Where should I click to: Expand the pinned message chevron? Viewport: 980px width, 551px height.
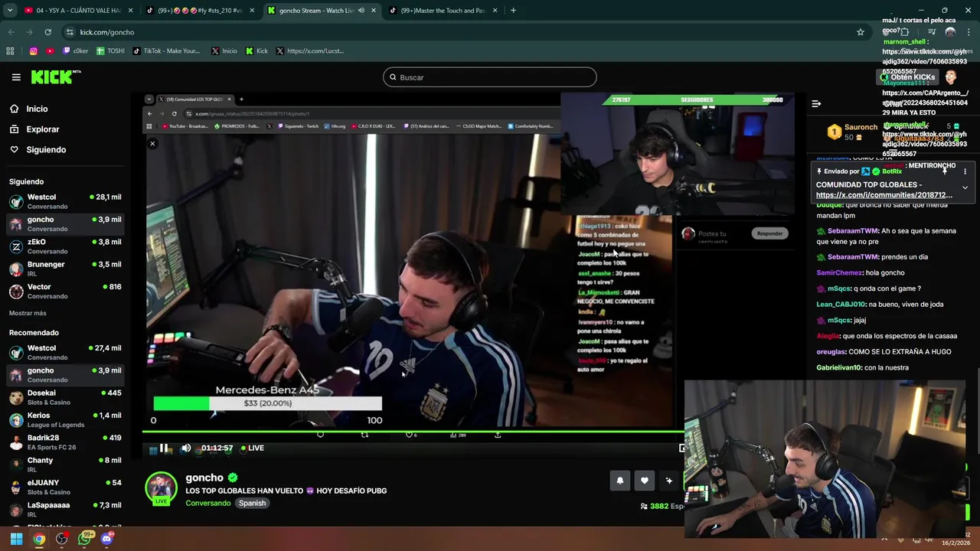(965, 187)
